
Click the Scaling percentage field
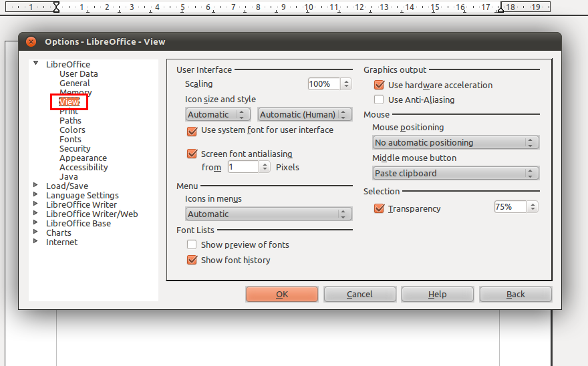pos(324,83)
